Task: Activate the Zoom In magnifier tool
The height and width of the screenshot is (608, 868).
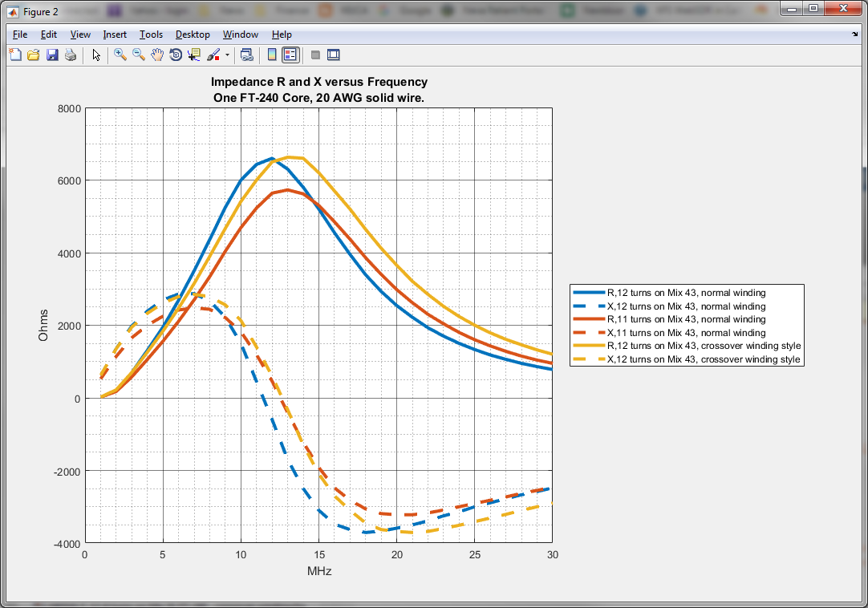Action: [120, 55]
